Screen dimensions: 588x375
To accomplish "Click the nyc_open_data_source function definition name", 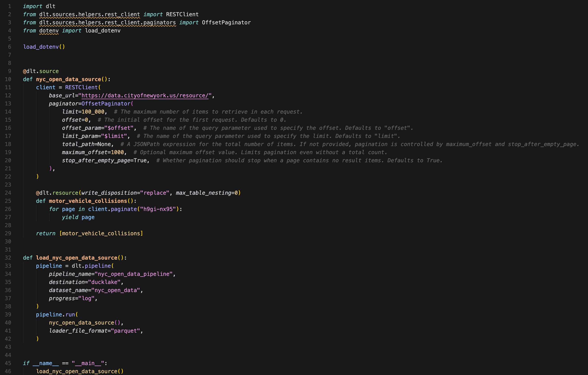I will (68, 79).
